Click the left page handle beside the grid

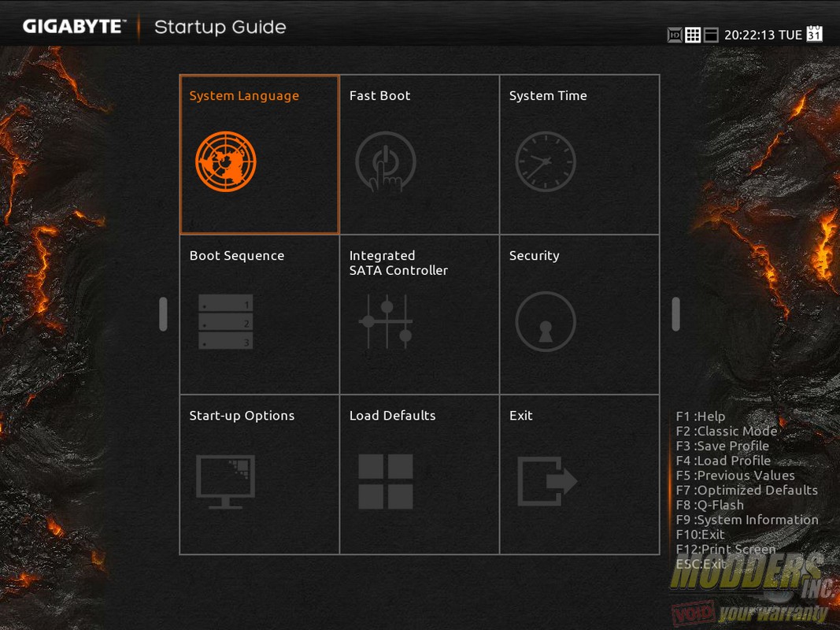164,314
